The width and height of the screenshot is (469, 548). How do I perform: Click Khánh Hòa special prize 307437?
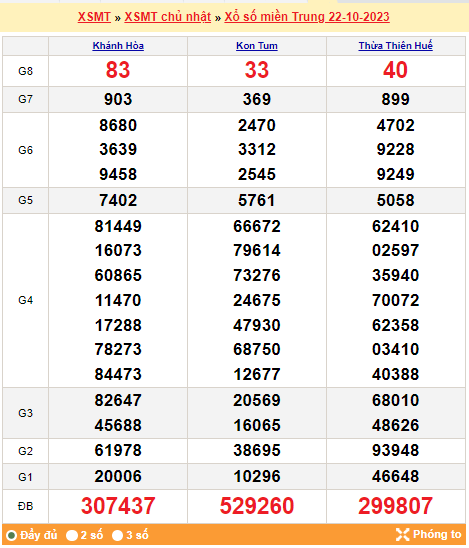click(x=118, y=506)
